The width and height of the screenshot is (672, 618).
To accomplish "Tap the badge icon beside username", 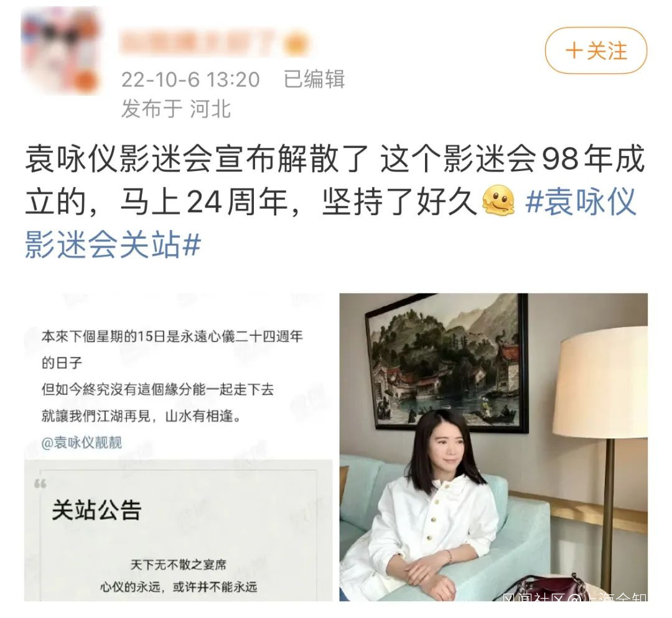I will coord(296,44).
